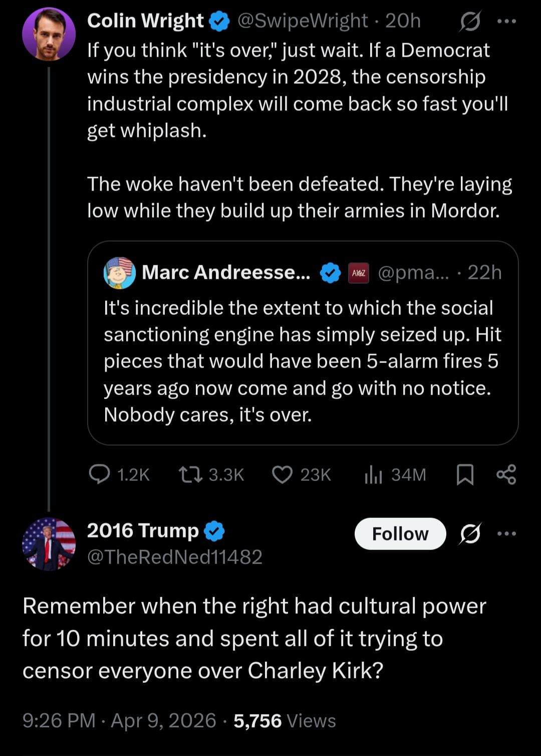Open the 9:26 PM Apr 9, 2026 timestamp

pos(119,721)
